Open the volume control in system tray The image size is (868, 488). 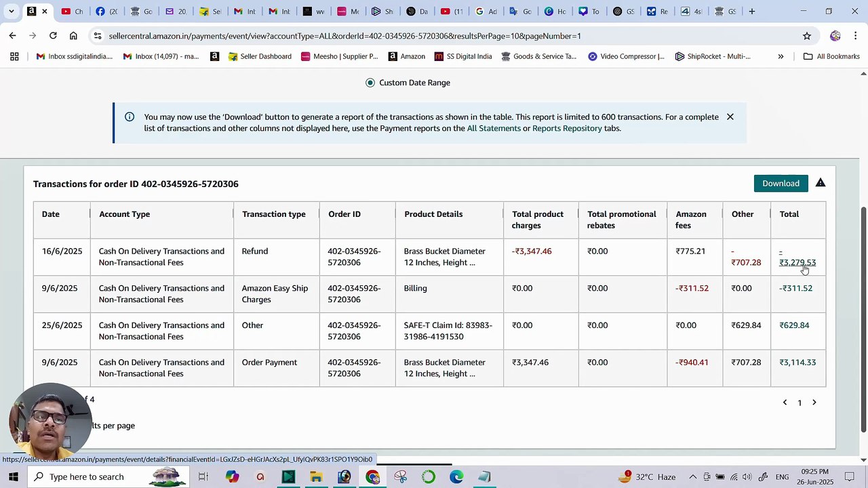[747, 477]
